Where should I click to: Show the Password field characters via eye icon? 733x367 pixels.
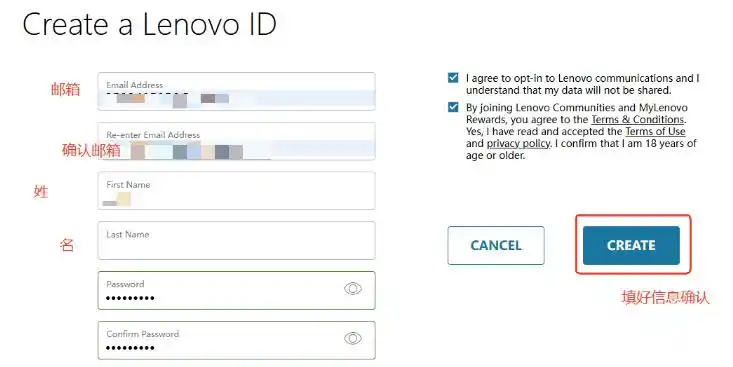point(353,289)
